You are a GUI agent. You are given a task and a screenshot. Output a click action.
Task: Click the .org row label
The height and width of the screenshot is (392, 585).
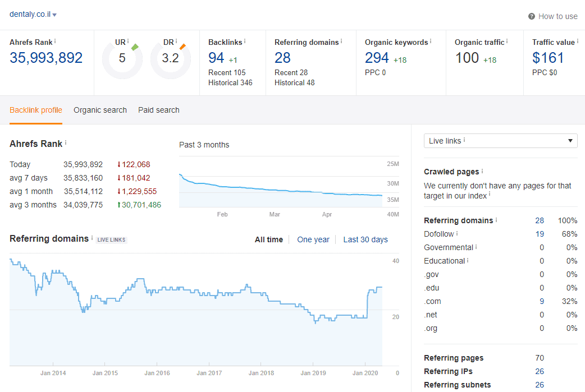point(431,328)
